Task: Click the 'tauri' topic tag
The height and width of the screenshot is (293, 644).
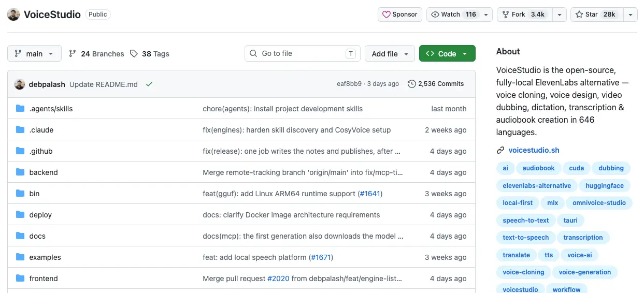Action: [570, 220]
